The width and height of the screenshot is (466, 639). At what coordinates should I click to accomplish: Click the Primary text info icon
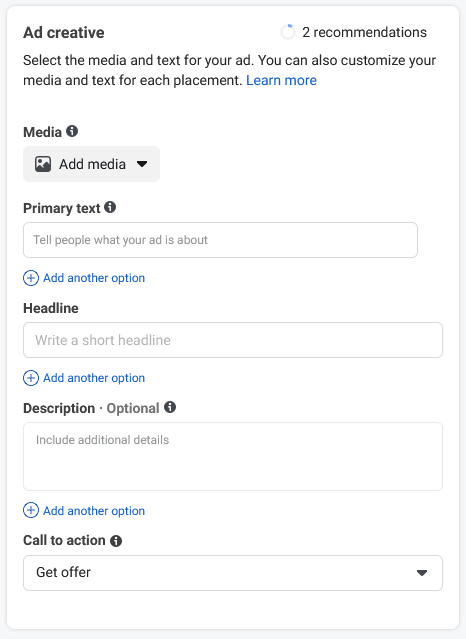tap(110, 207)
